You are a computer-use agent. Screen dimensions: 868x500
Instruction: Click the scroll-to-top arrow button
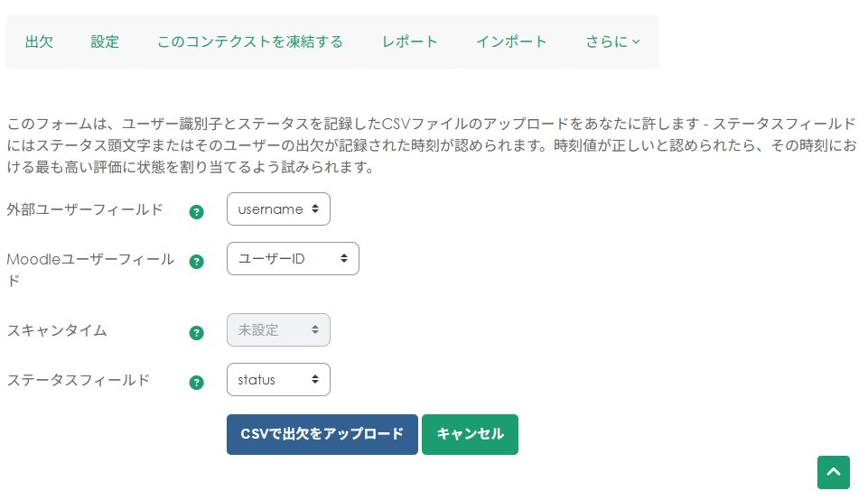point(833,472)
